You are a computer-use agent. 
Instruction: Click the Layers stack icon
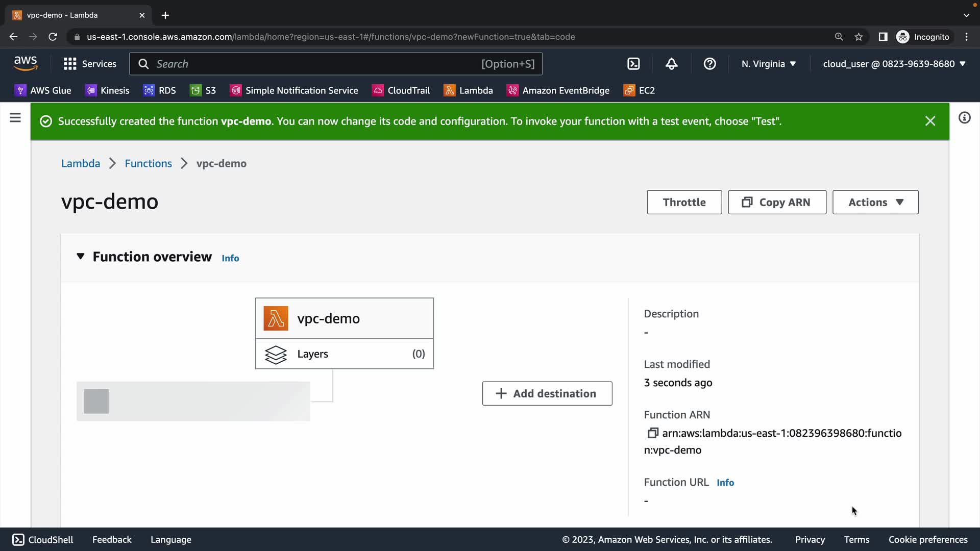(x=276, y=354)
